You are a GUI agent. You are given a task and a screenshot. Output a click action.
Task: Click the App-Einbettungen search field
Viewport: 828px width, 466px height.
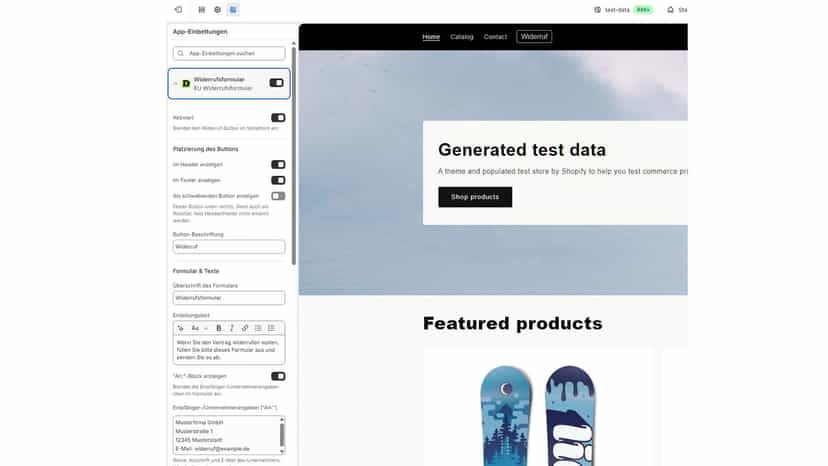click(x=229, y=53)
